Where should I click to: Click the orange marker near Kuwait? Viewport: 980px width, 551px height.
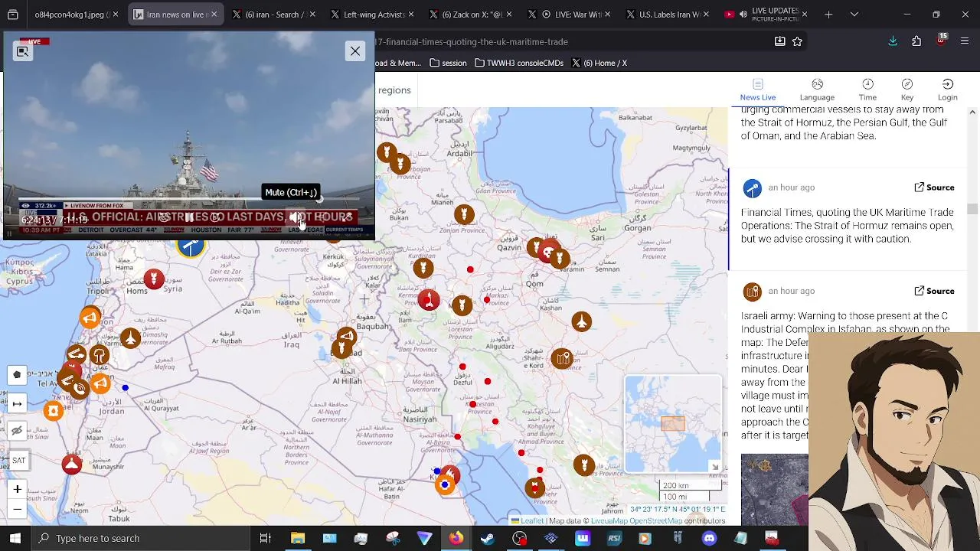coord(445,484)
